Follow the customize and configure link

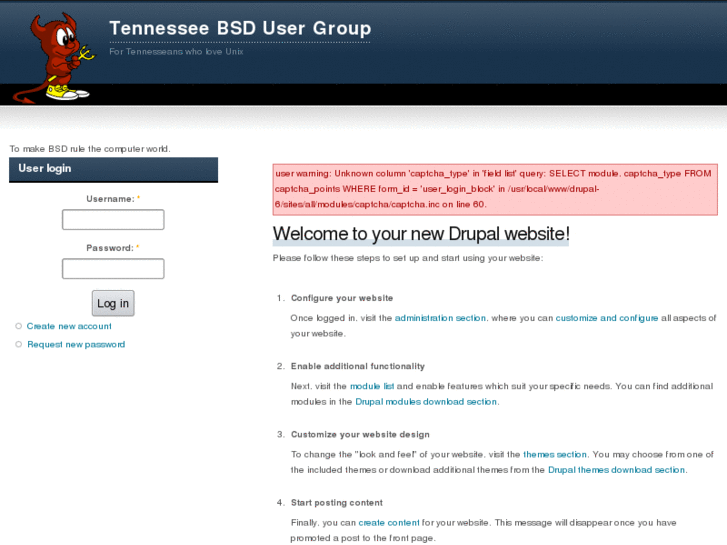(607, 318)
